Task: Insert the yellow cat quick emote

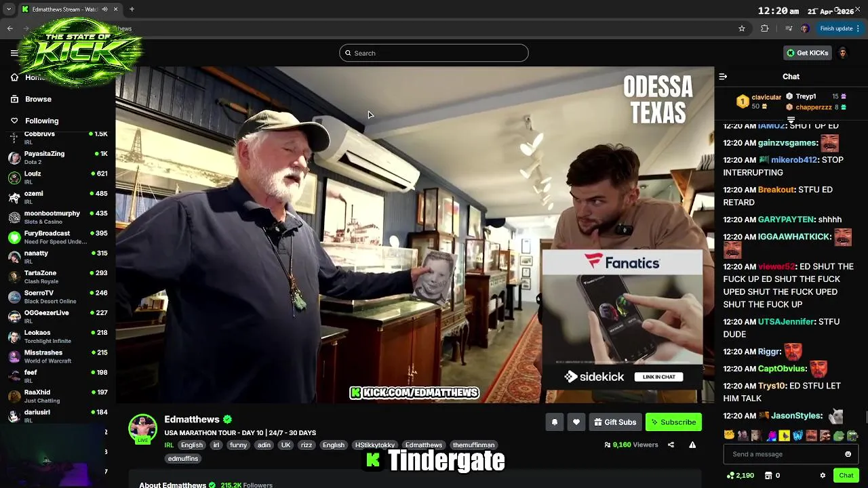Action: click(729, 435)
